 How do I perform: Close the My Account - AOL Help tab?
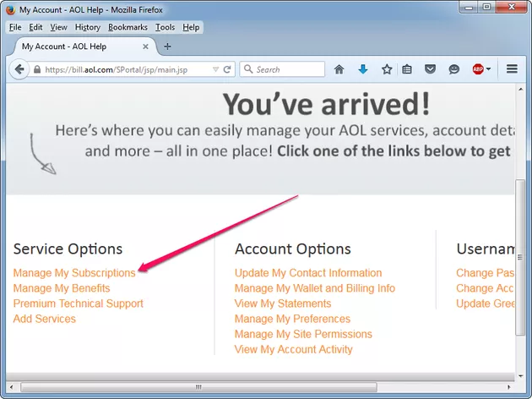(x=145, y=46)
